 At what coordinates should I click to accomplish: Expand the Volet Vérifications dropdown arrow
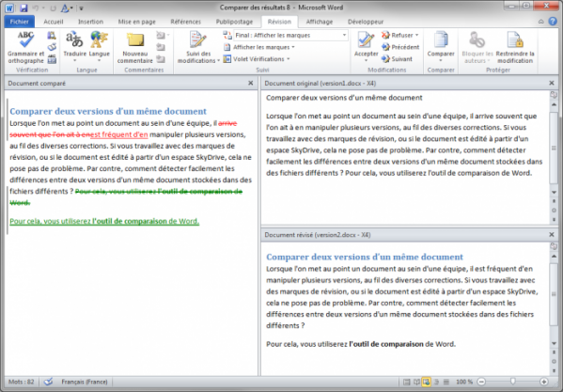pyautogui.click(x=288, y=59)
